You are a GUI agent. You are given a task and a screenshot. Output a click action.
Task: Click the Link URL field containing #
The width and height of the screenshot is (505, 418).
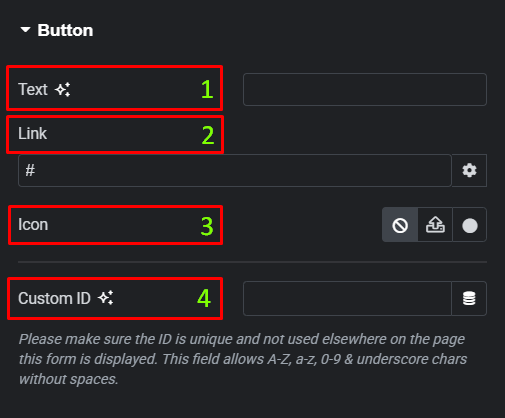tap(235, 170)
